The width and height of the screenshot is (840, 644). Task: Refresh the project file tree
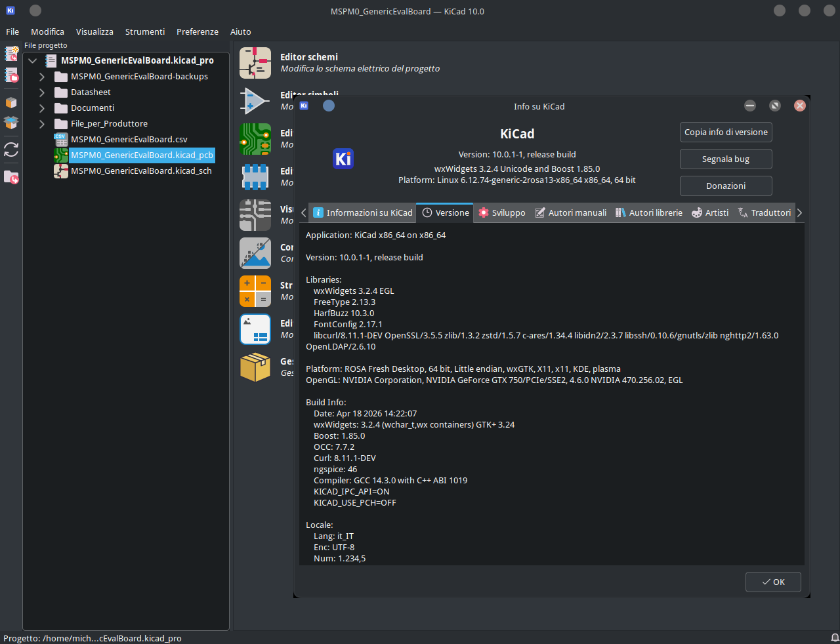click(11, 150)
